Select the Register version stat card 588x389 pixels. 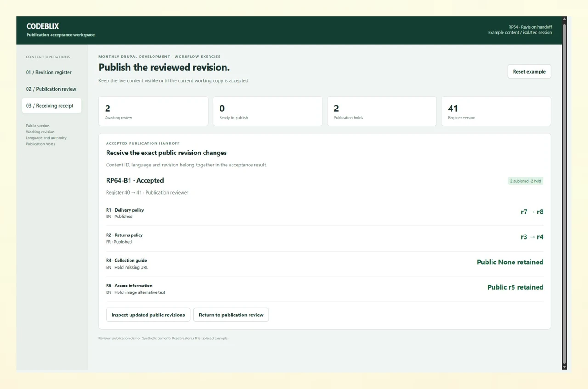(496, 111)
